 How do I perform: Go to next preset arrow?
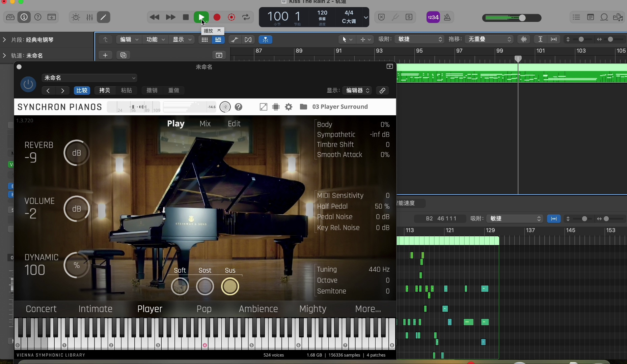click(62, 90)
